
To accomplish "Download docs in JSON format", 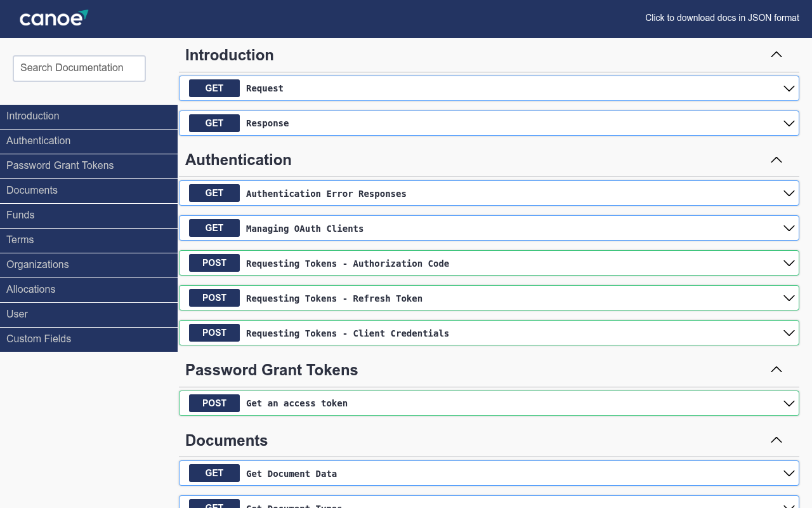I will coord(722,18).
